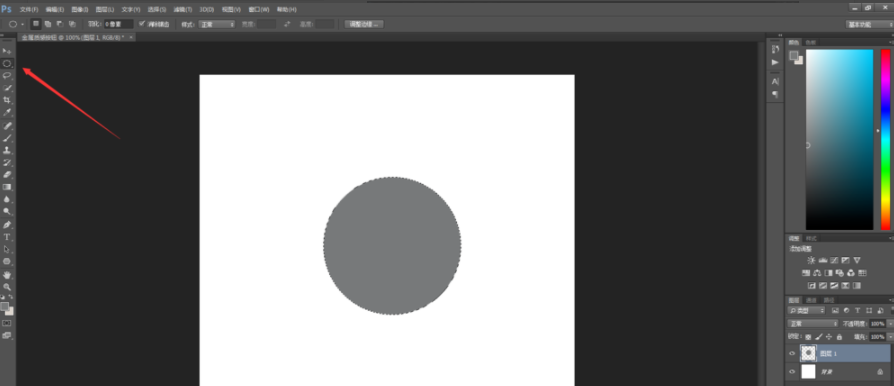This screenshot has width=894, height=386.
Task: Open the Character panel icon
Action: (775, 82)
